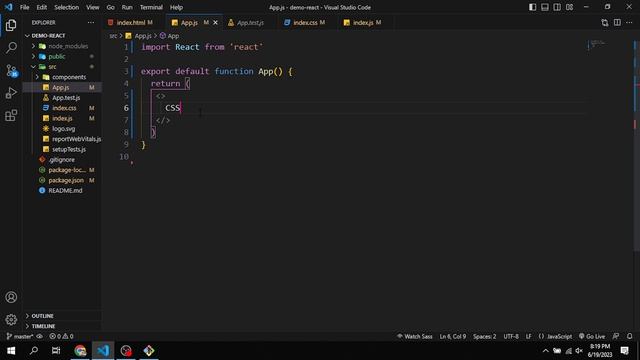
Task: Click the src breadcrumb segment
Action: pyautogui.click(x=113, y=36)
